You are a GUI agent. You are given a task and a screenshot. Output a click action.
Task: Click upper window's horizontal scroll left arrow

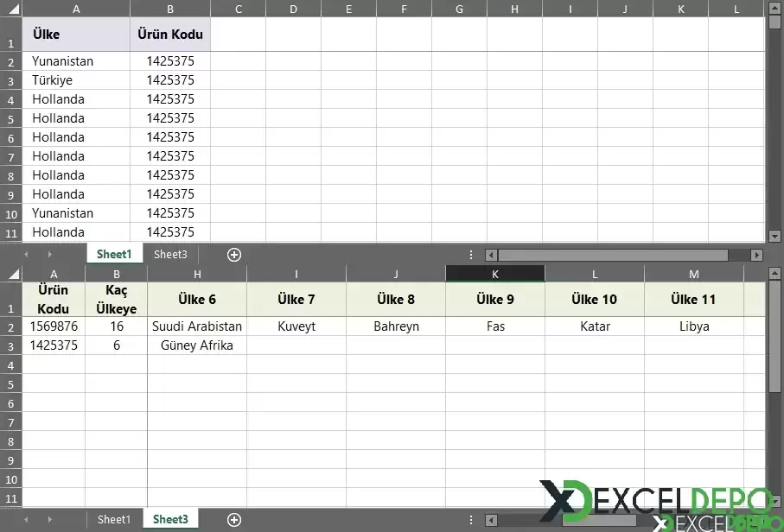(x=491, y=255)
